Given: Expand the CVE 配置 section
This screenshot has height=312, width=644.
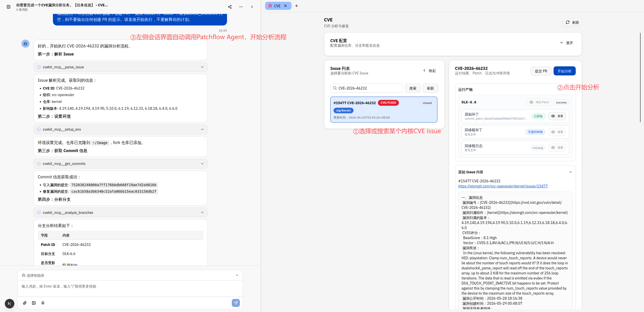Looking at the screenshot, I should pyautogui.click(x=566, y=43).
